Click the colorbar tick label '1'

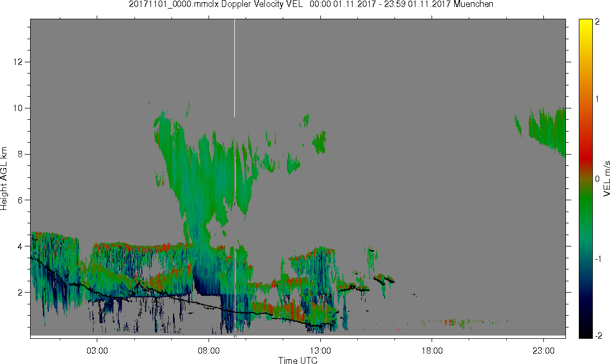tap(597, 99)
